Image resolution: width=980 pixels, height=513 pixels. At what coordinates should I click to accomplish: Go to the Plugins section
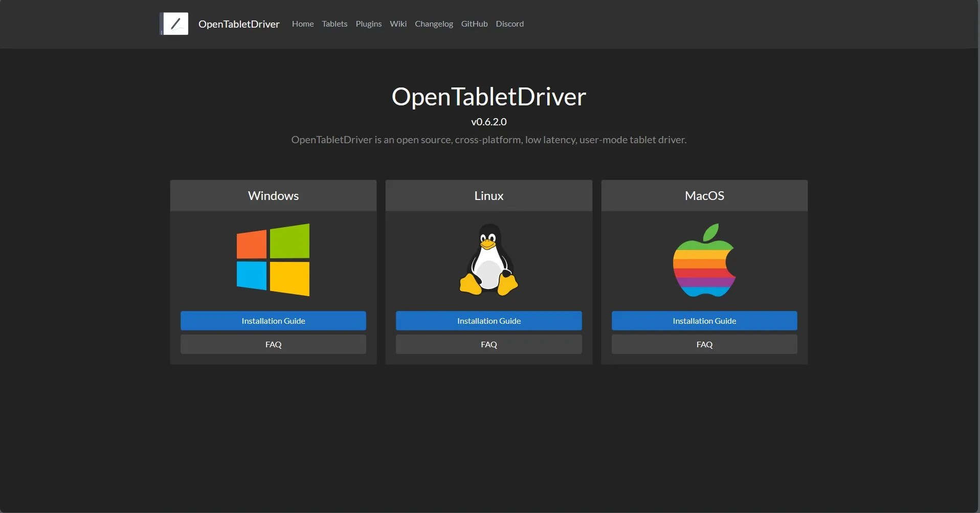[x=368, y=24]
